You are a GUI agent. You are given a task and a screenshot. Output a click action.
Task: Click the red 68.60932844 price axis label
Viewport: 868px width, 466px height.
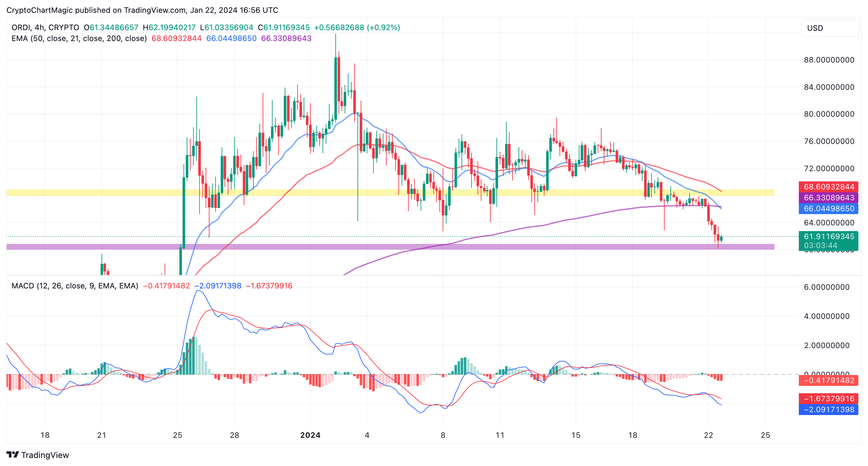pyautogui.click(x=829, y=187)
